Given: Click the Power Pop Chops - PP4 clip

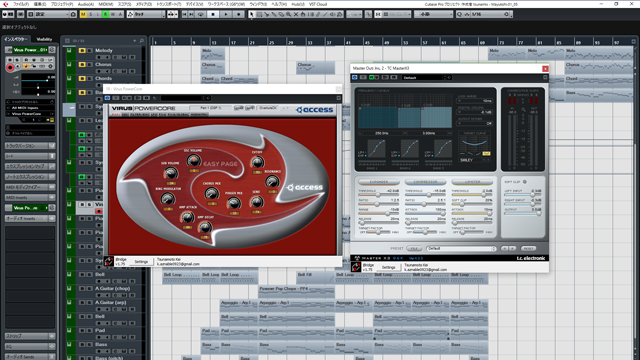Looking at the screenshot, I should [297, 291].
